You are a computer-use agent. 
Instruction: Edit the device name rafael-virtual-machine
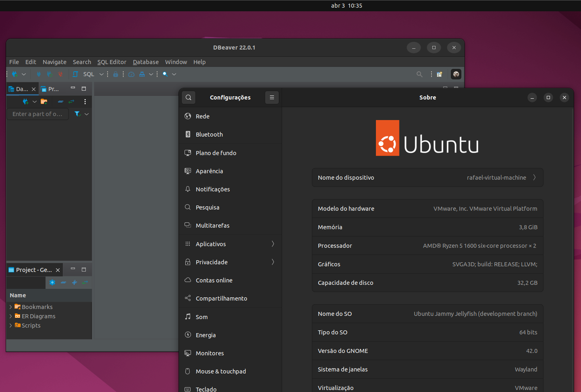coord(496,177)
